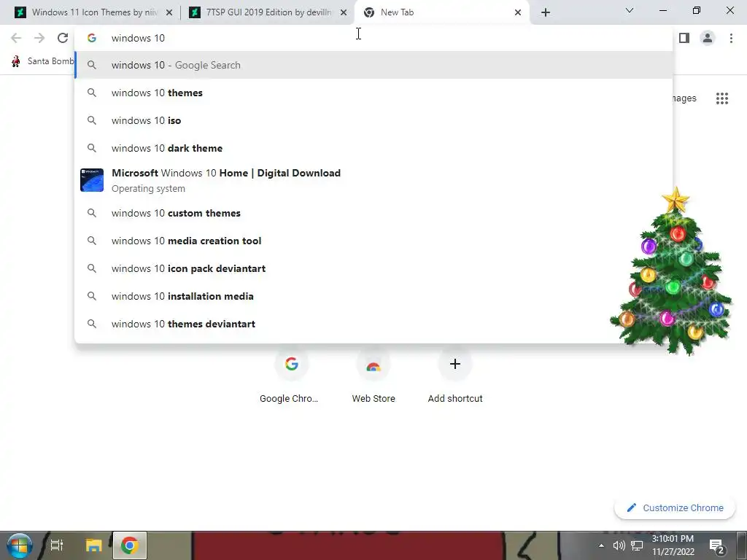The height and width of the screenshot is (560, 747).
Task: Click the browser Forward arrow
Action: point(39,38)
